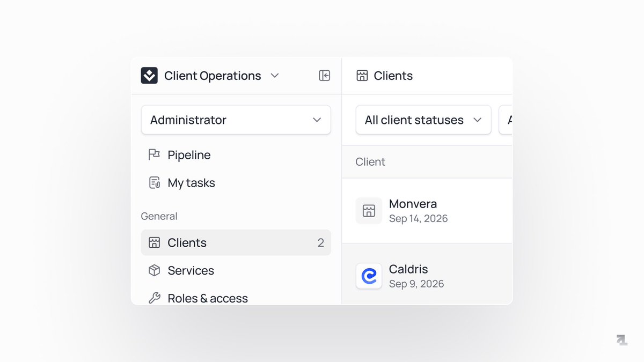Open the Caldris client row
The width and height of the screenshot is (644, 362).
point(427,275)
